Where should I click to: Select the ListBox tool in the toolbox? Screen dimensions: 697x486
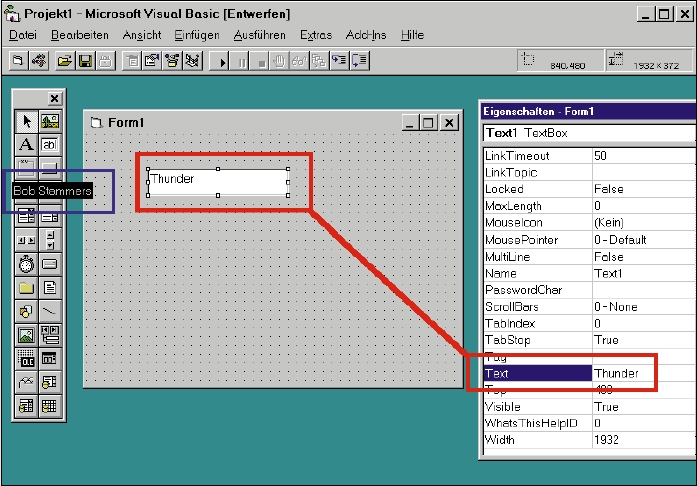pyautogui.click(x=50, y=217)
